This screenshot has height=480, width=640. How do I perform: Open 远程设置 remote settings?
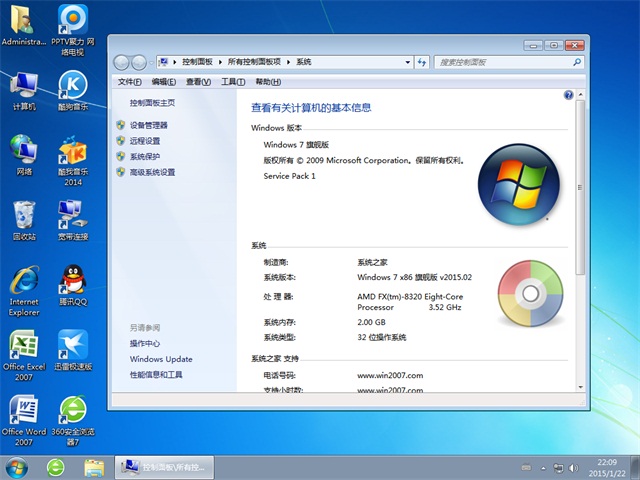[x=144, y=141]
